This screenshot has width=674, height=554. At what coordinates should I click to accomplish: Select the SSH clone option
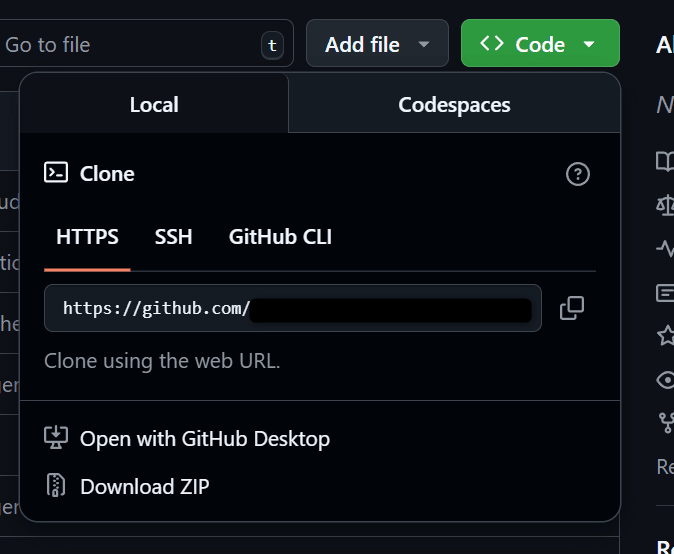coord(173,237)
